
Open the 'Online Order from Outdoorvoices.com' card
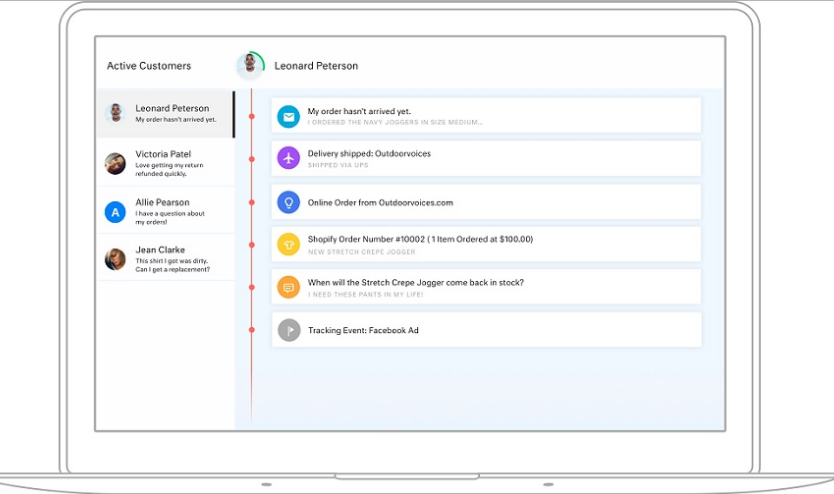[x=486, y=202]
